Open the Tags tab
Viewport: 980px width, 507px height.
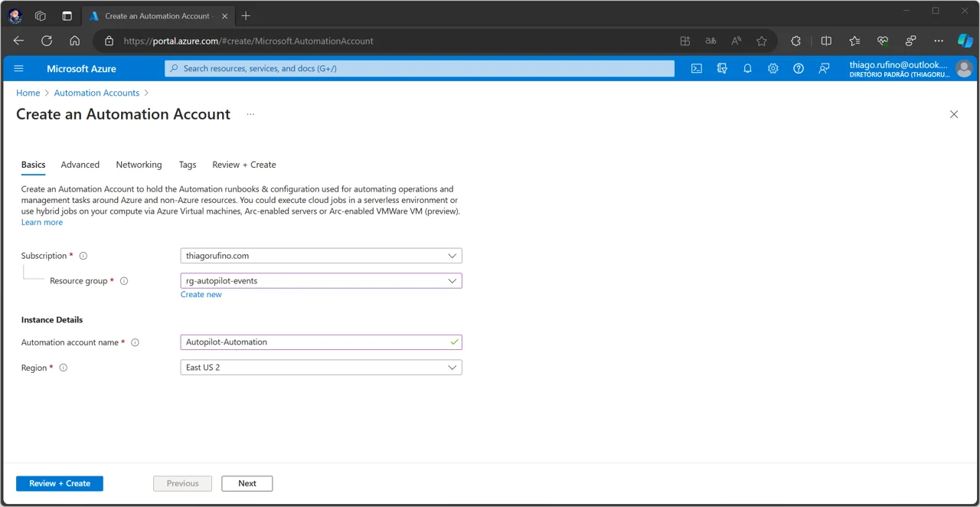coord(188,165)
